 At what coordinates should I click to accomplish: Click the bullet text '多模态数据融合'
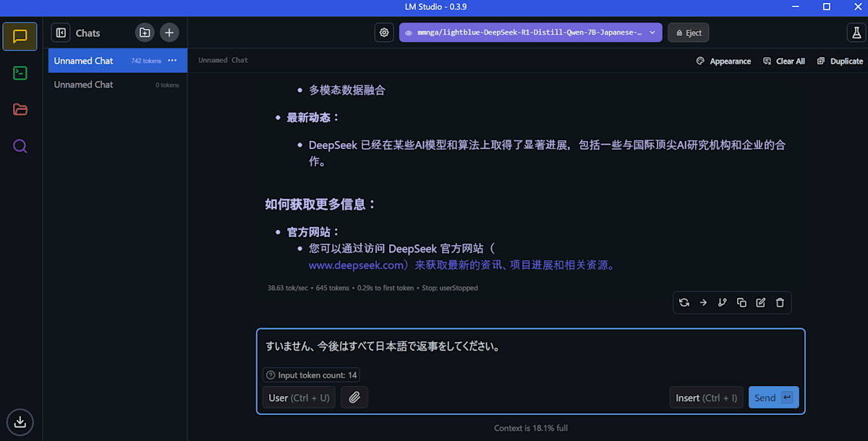(x=347, y=90)
